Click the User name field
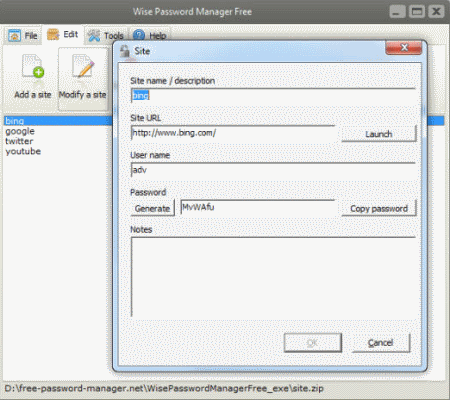Screen dimensions: 450x400 coord(273,170)
